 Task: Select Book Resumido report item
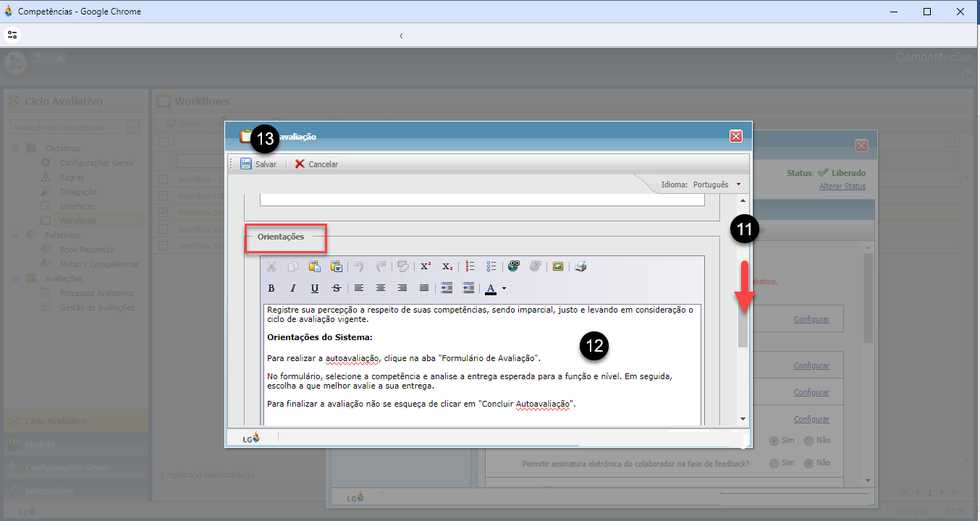pyautogui.click(x=87, y=250)
